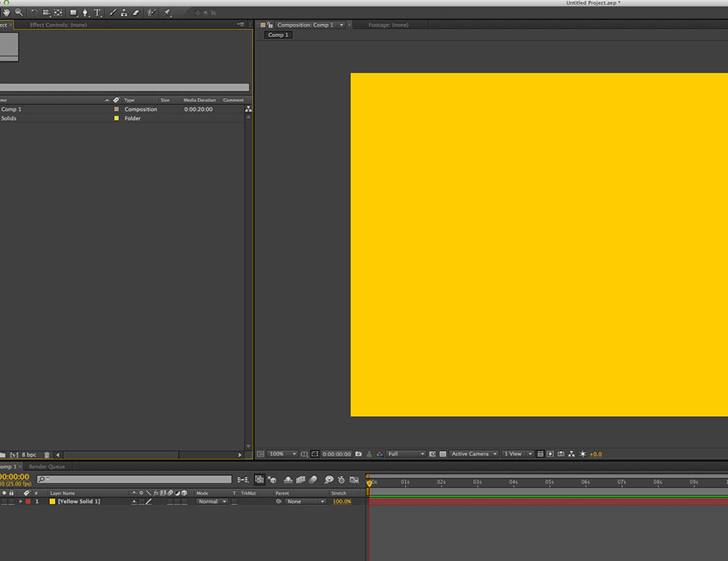This screenshot has width=728, height=561.
Task: Click Media Duration column header
Action: point(200,100)
